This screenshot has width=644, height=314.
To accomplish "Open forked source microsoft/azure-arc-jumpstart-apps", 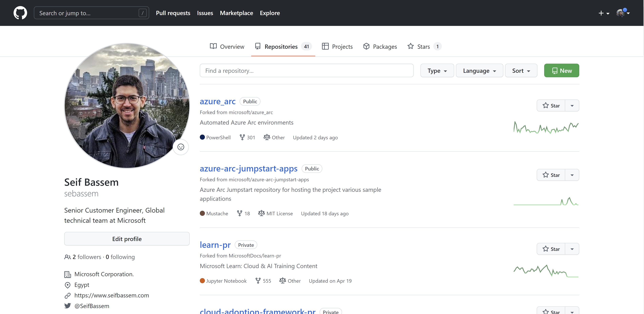I will pos(269,180).
